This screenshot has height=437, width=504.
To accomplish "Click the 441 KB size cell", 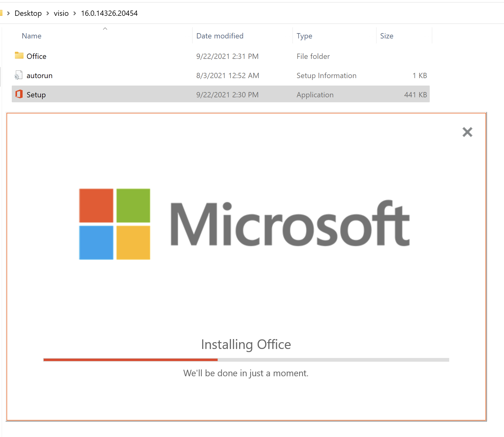I will tap(416, 95).
